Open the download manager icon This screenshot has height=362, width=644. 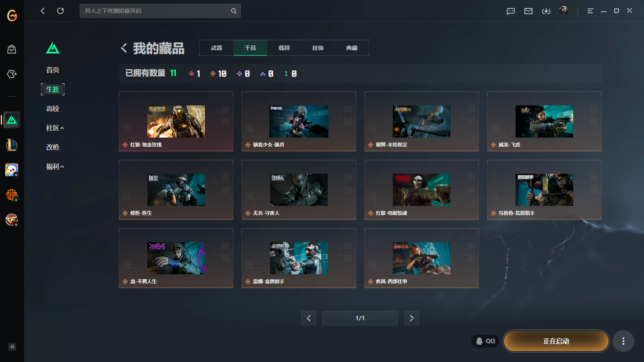(546, 11)
